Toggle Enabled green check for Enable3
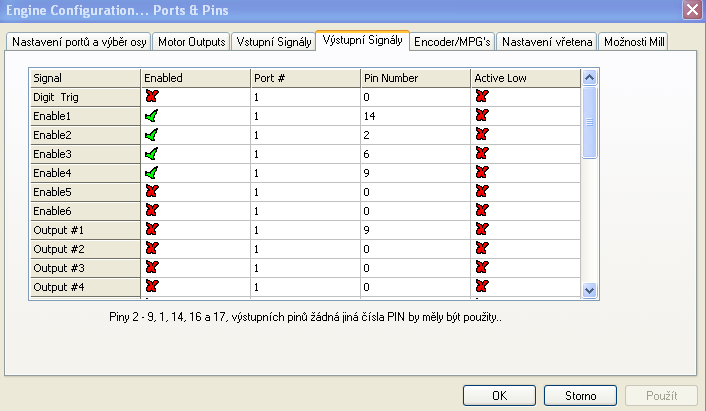706x411 pixels. (x=151, y=154)
